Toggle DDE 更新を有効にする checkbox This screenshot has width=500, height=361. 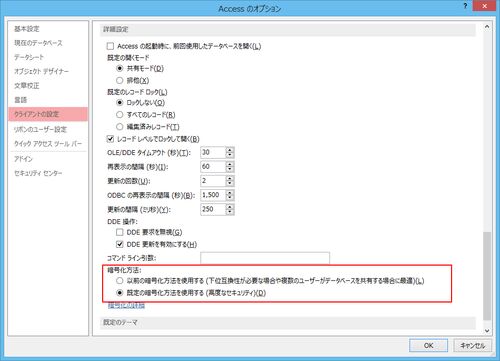tap(120, 244)
